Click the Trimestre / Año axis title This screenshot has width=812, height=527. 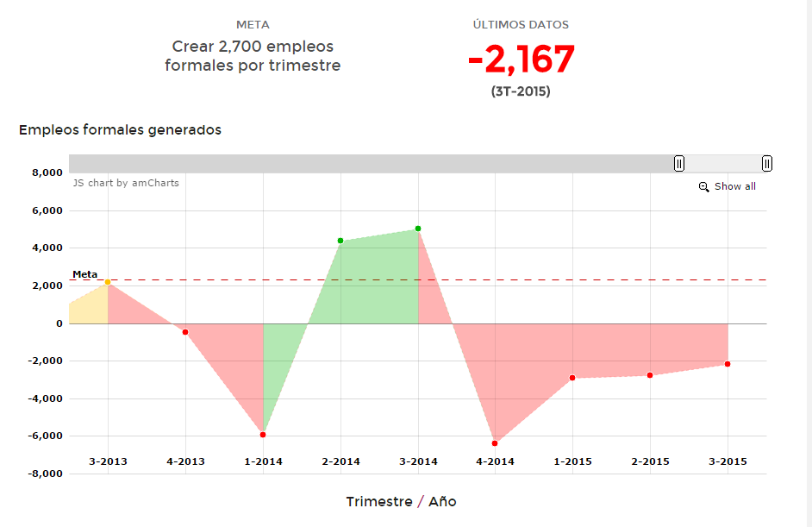401,502
